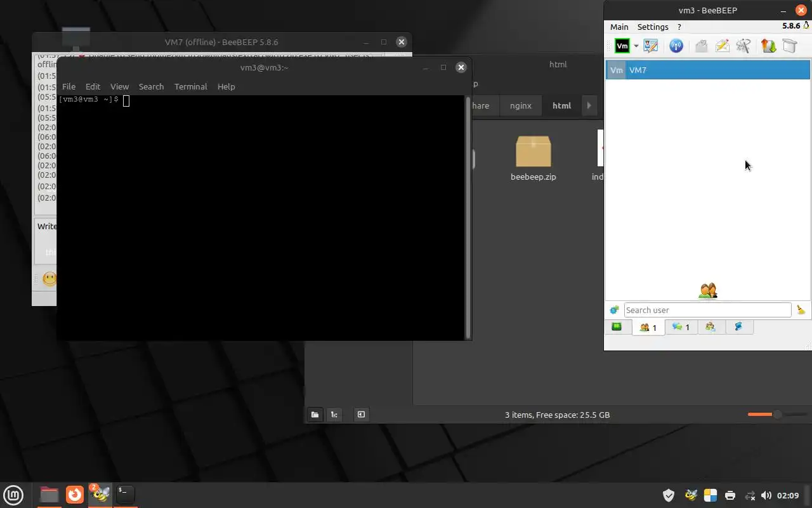Click the BeeBEEP bee taskbar icon
Image resolution: width=812 pixels, height=508 pixels.
[100, 494]
